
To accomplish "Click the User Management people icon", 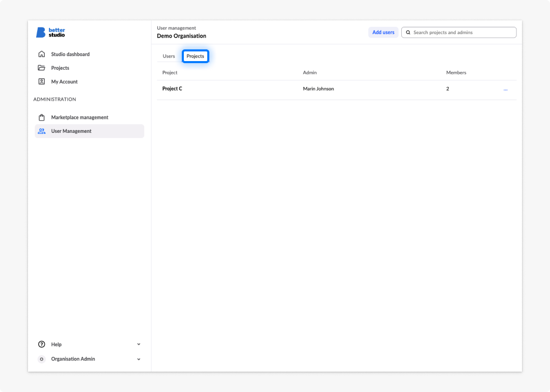I will pyautogui.click(x=42, y=131).
